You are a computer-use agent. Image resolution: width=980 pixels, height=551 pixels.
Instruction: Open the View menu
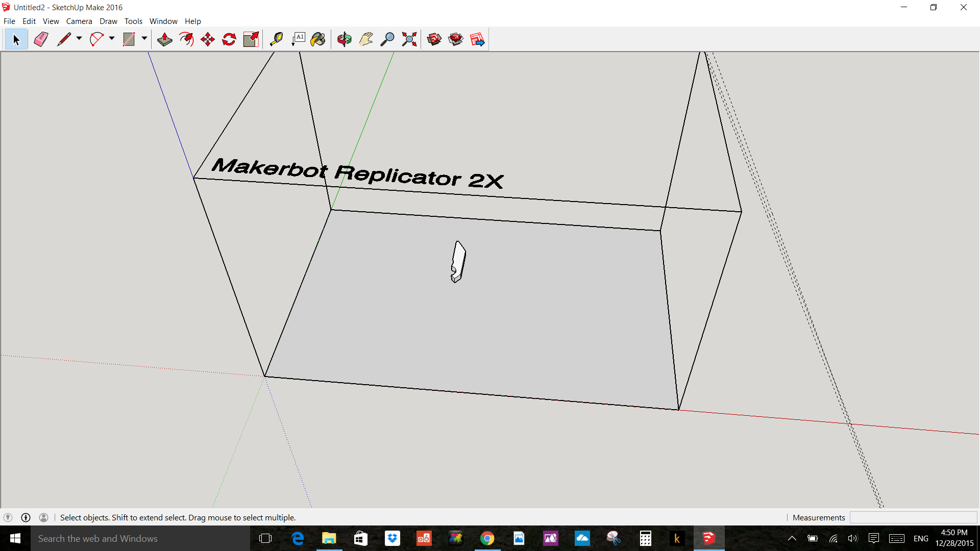(x=51, y=21)
